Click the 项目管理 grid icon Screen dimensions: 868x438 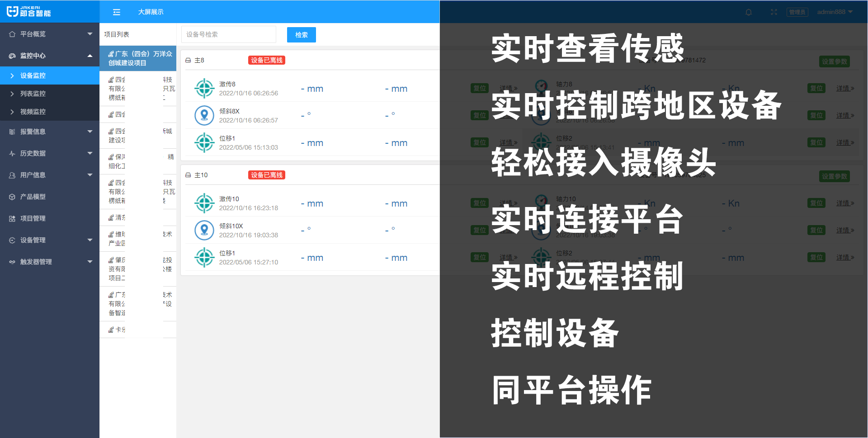click(x=12, y=218)
